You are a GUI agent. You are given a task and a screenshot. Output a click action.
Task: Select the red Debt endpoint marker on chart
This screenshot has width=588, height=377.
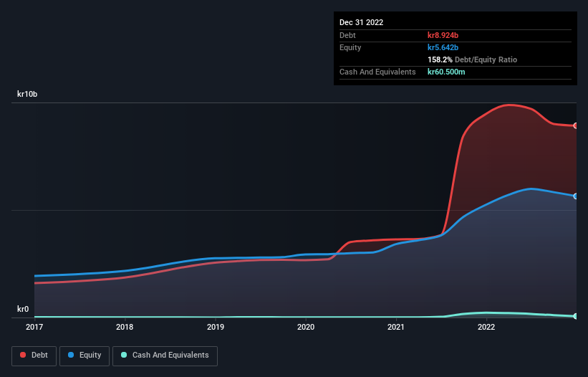pos(576,125)
